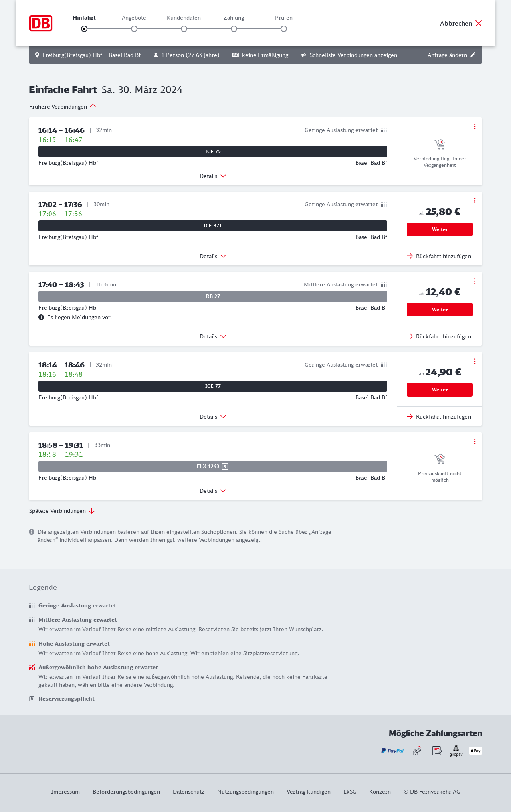Load Spätere Verbindungen
Image resolution: width=511 pixels, height=812 pixels.
pos(62,511)
